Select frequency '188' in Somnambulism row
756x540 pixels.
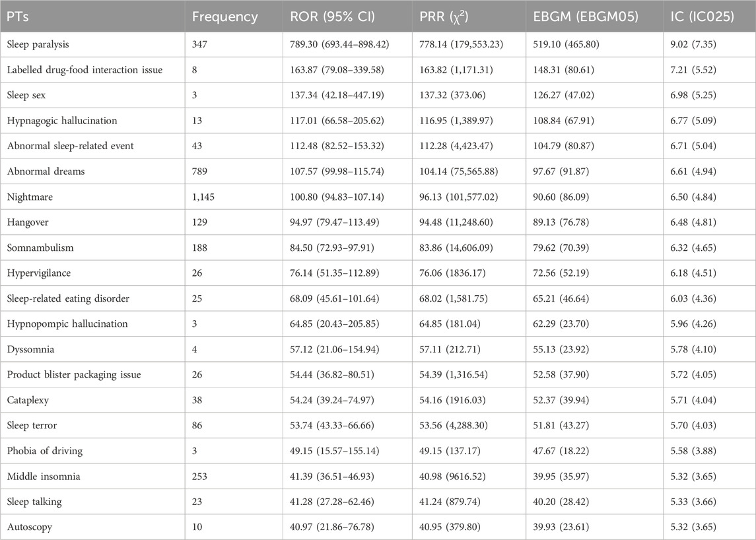point(199,248)
